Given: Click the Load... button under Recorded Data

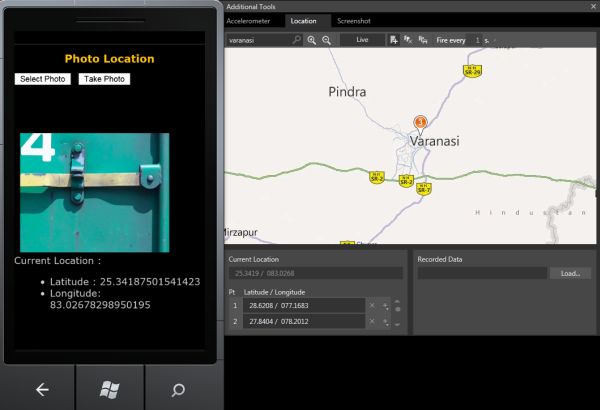Looking at the screenshot, I should [x=570, y=273].
